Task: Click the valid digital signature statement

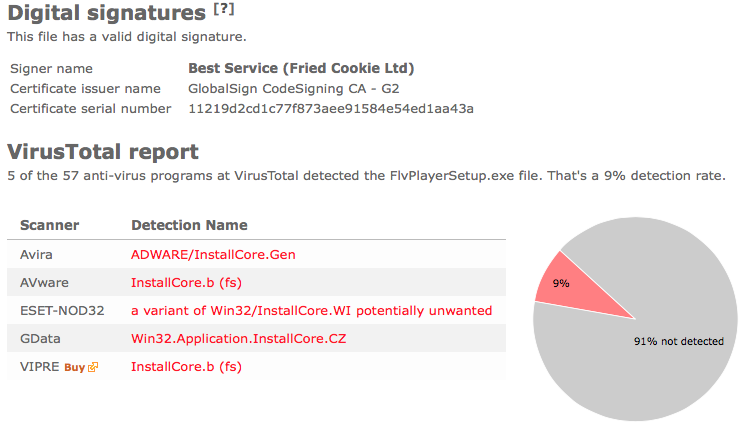Action: (126, 37)
